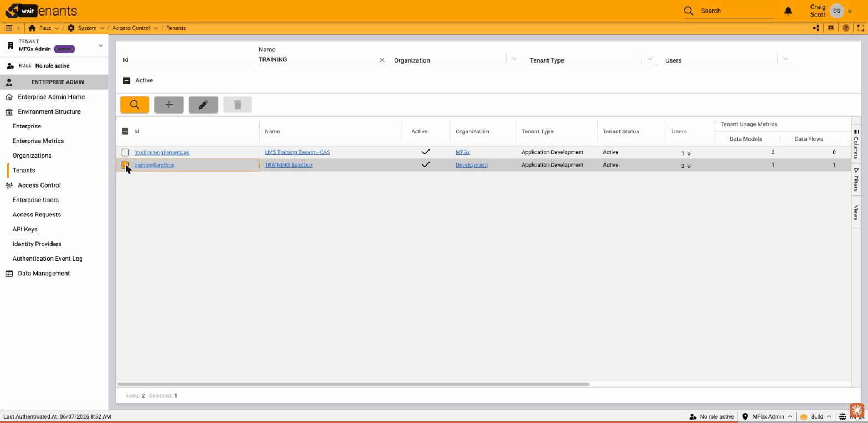Click the orange search magnifier button
868x423 pixels.
[x=135, y=105]
